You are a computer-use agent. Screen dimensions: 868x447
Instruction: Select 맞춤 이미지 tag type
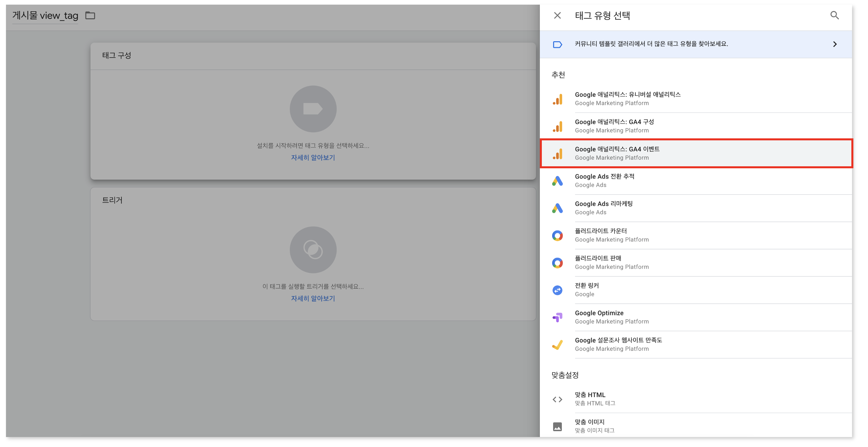pyautogui.click(x=696, y=426)
